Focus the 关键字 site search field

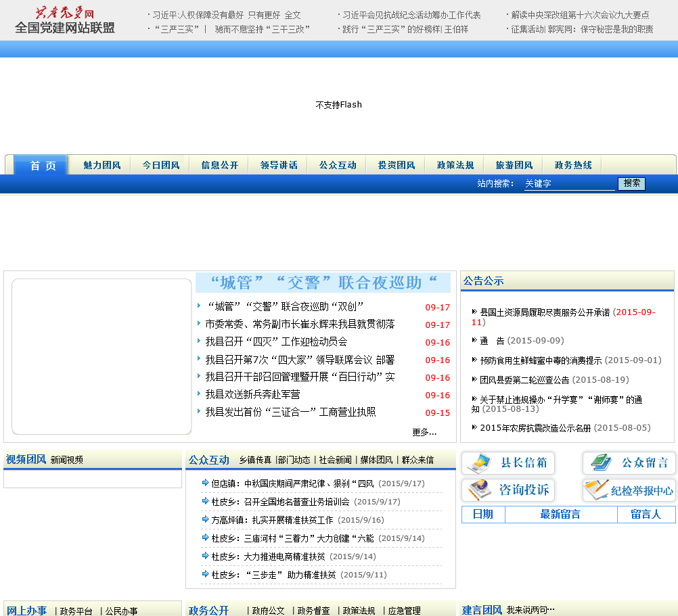(x=569, y=183)
